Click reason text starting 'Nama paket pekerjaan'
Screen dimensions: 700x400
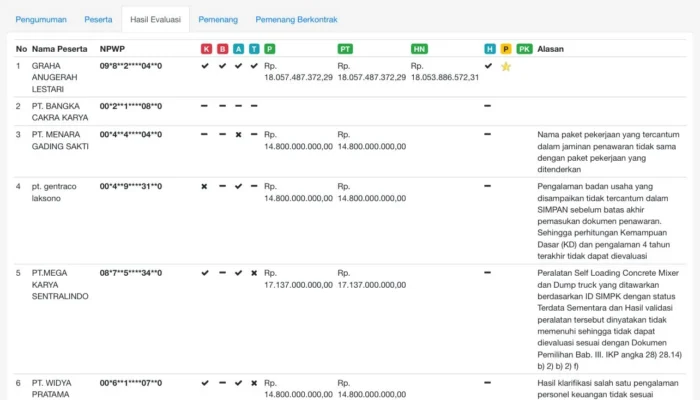tap(608, 152)
